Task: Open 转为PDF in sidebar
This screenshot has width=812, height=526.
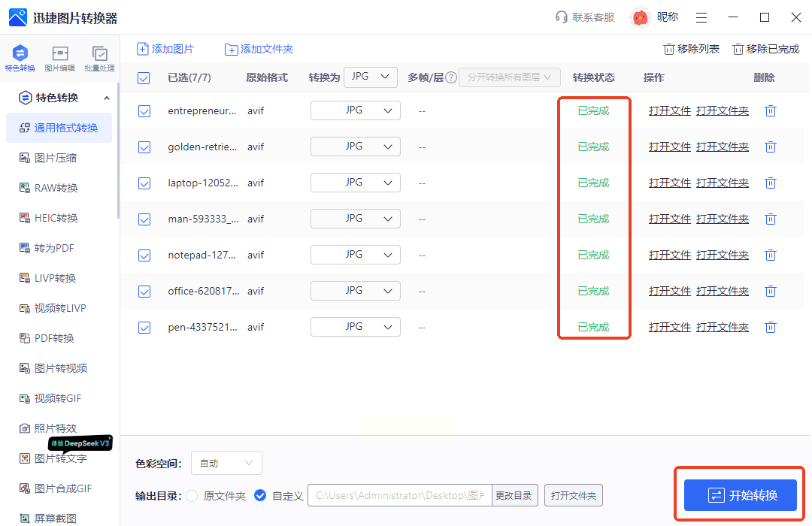Action: tap(47, 248)
